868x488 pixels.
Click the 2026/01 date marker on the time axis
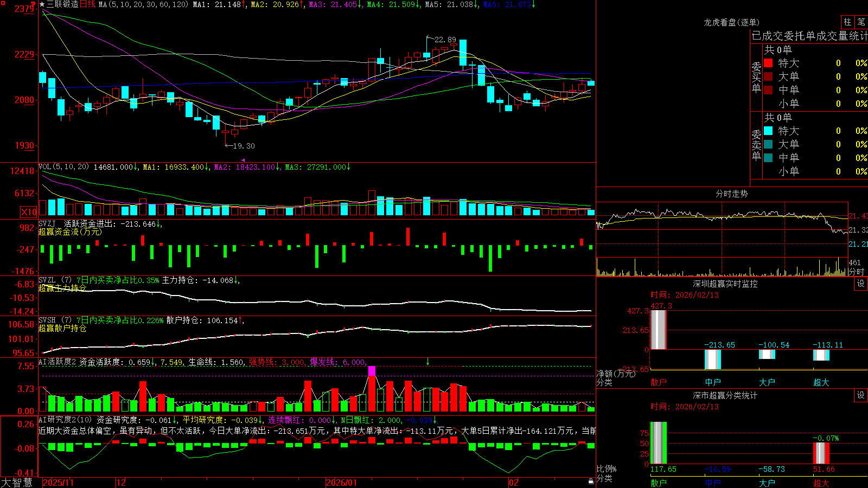342,483
